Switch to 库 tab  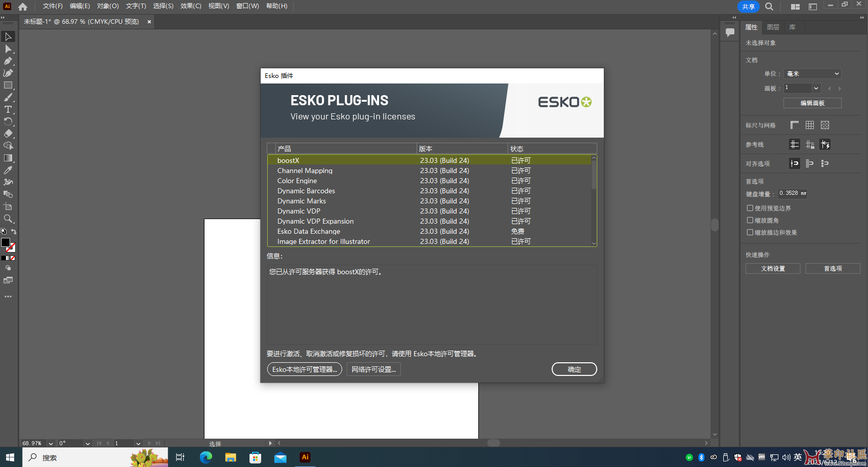(x=792, y=27)
